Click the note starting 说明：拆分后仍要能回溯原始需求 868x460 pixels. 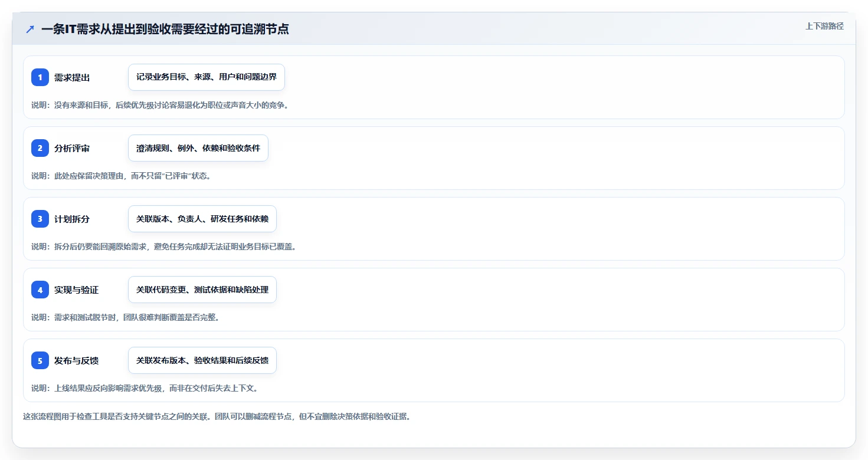[x=163, y=247]
